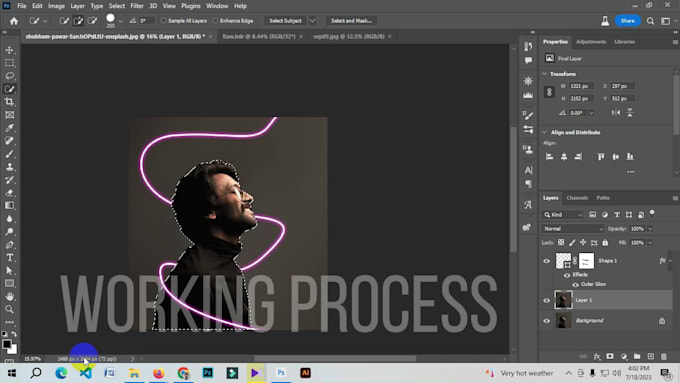Screen dimensions: 680x383
Task: Select the Gradient tool
Action: (x=9, y=206)
